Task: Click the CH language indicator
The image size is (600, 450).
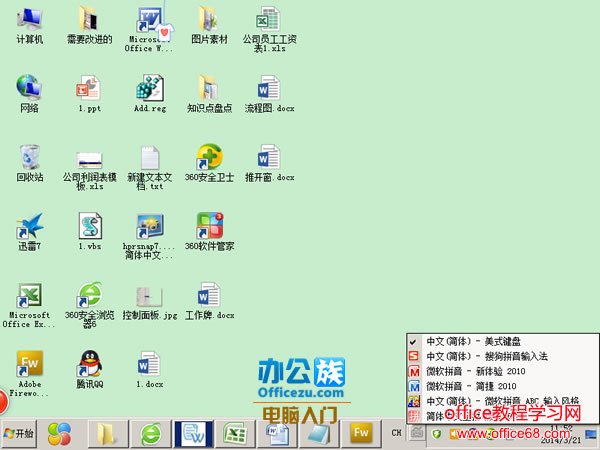Action: [x=397, y=433]
